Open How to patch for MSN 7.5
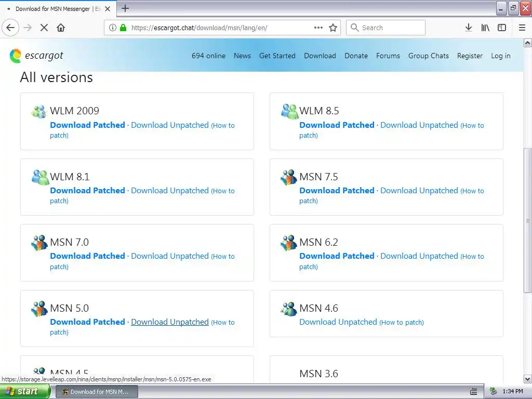Screen dimensions: 532x399 (x=472, y=191)
